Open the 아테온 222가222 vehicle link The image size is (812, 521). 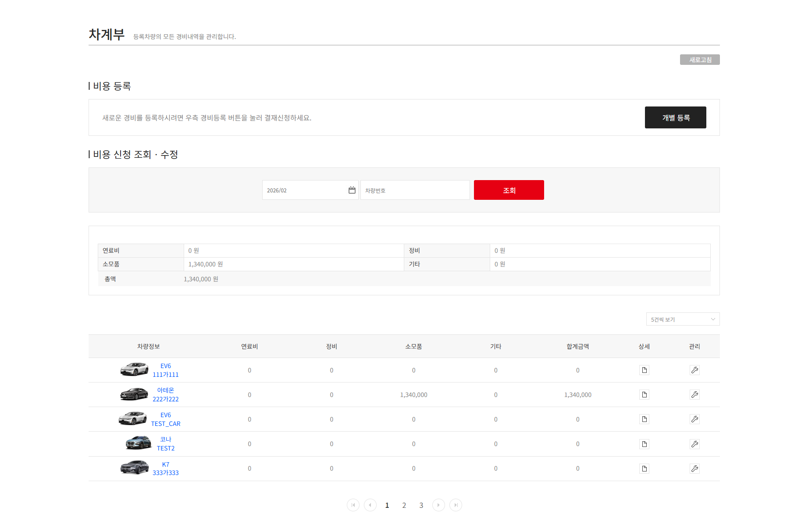(166, 395)
